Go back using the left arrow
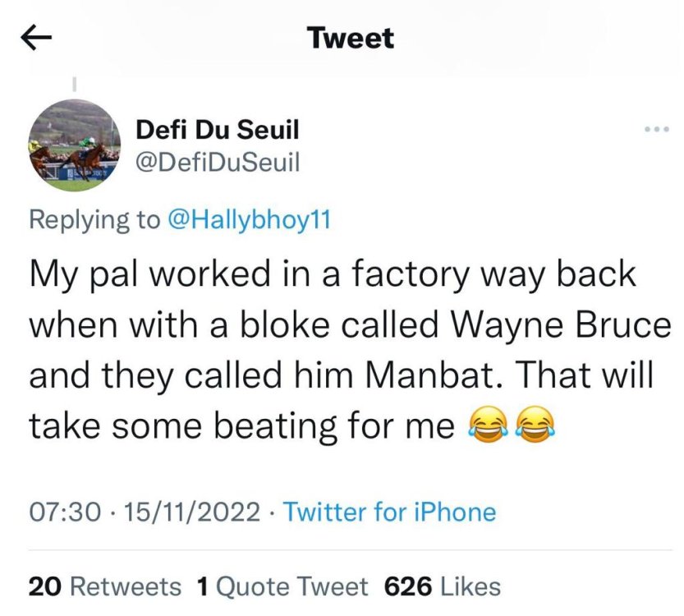684x616 pixels. (36, 38)
